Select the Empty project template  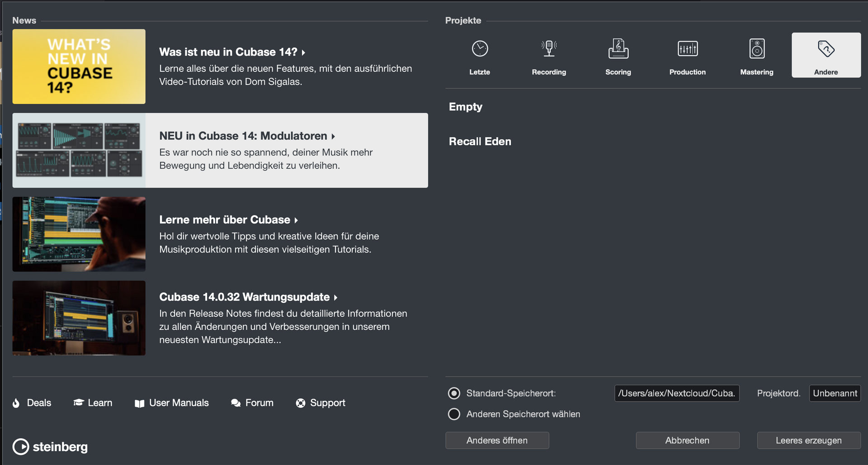pos(466,107)
